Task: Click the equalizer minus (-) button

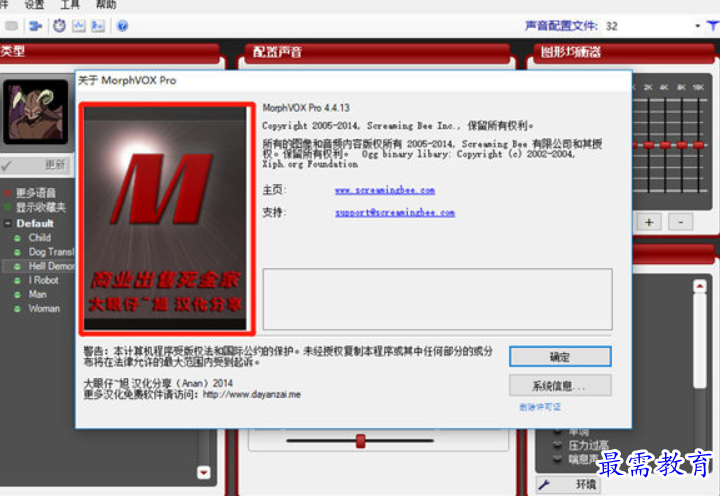Action: [681, 222]
